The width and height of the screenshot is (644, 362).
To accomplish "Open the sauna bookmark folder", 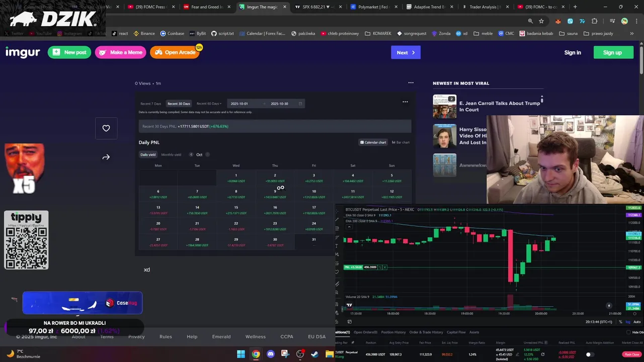I will tap(568, 33).
